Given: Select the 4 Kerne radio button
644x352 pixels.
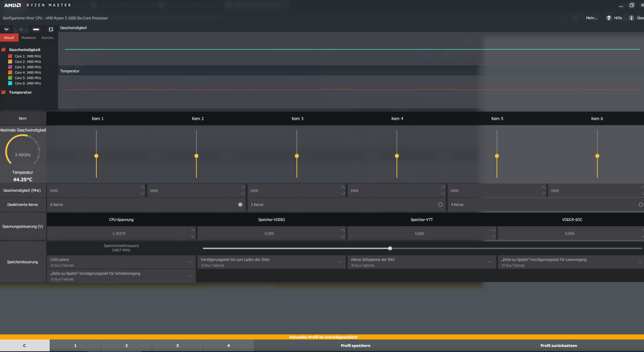Looking at the screenshot, I should (x=641, y=205).
